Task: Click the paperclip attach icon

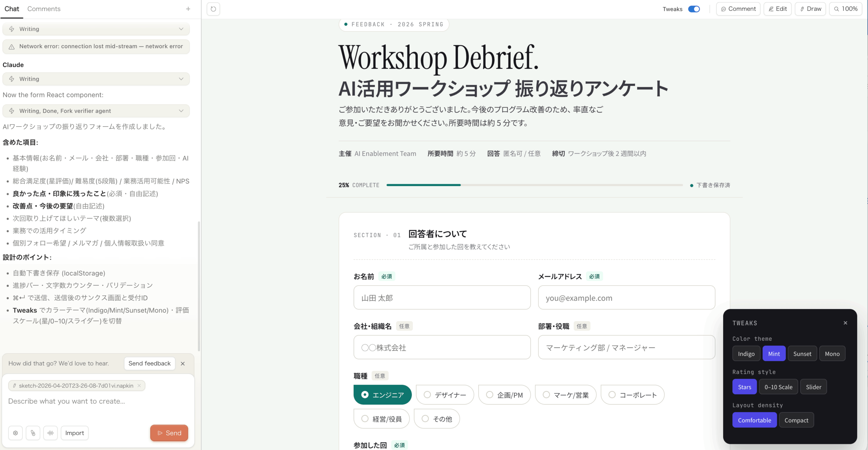Action: [x=33, y=433]
